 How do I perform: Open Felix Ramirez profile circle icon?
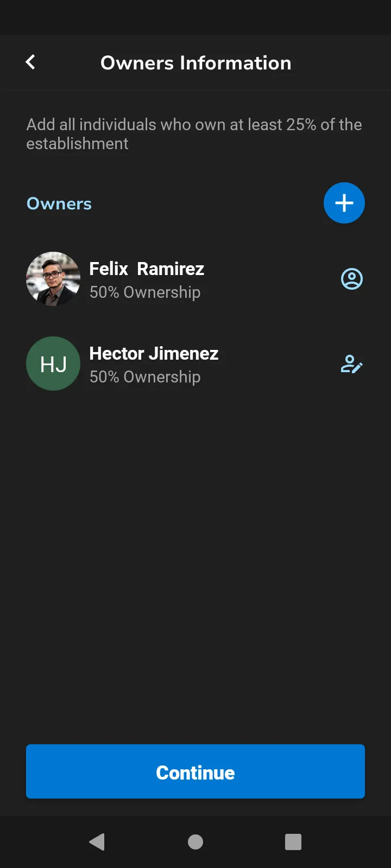click(x=351, y=279)
